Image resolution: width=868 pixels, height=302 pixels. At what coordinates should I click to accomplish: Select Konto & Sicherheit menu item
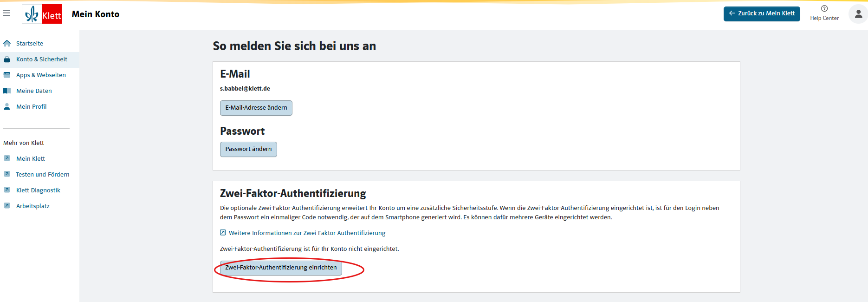(x=42, y=59)
